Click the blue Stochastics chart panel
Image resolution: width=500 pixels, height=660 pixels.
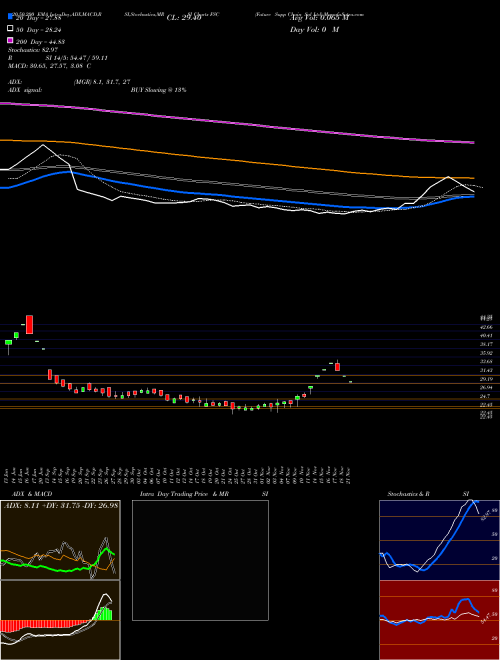(439, 540)
